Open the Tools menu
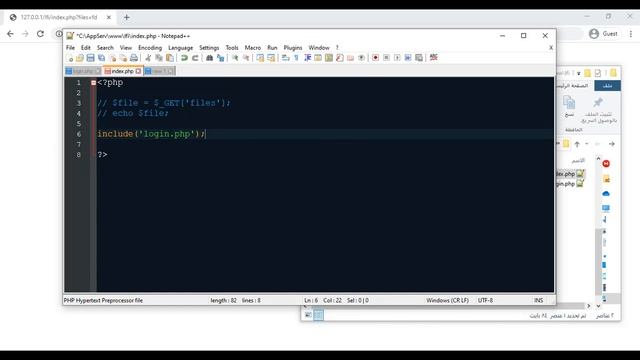The height and width of the screenshot is (360, 640). [232, 48]
